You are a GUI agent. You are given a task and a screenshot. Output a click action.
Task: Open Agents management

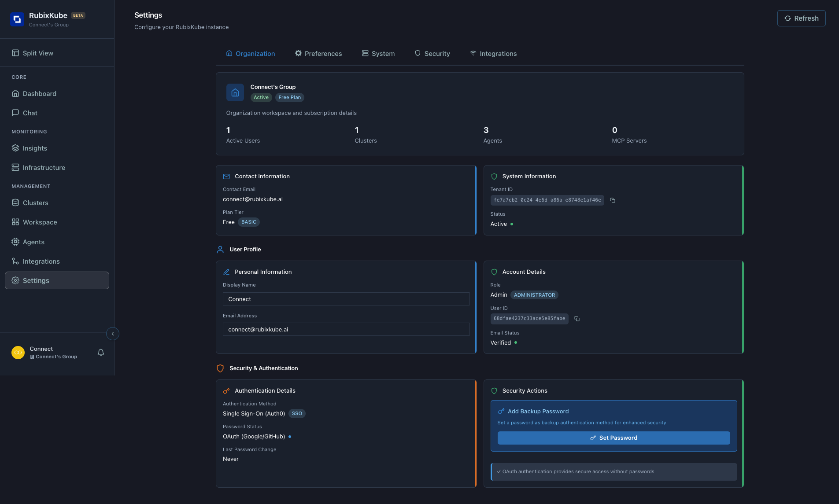coord(33,242)
